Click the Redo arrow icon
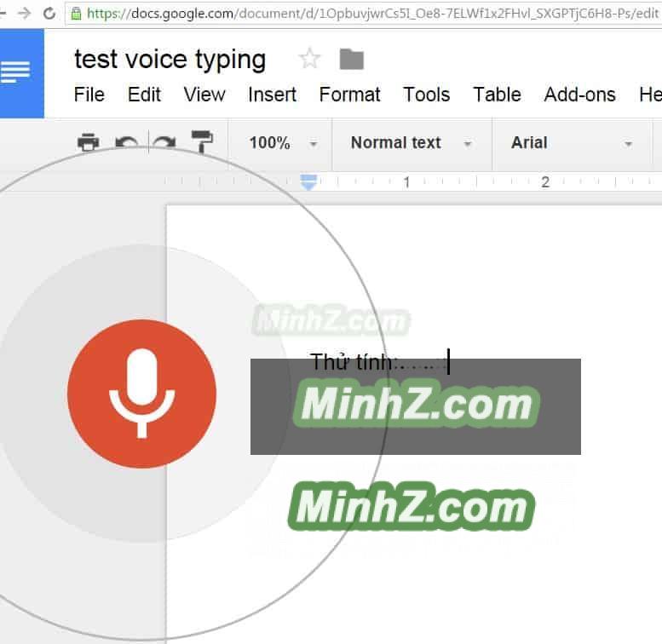 tap(164, 142)
